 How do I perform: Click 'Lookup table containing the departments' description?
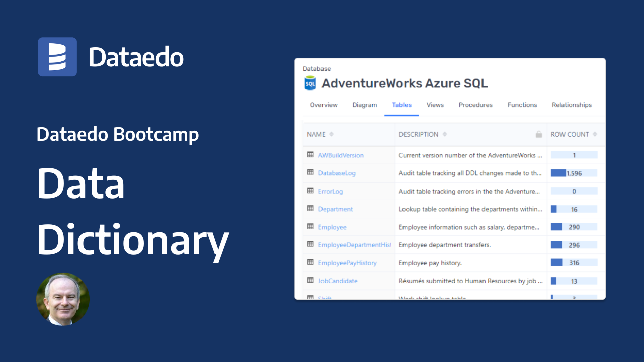[470, 209]
